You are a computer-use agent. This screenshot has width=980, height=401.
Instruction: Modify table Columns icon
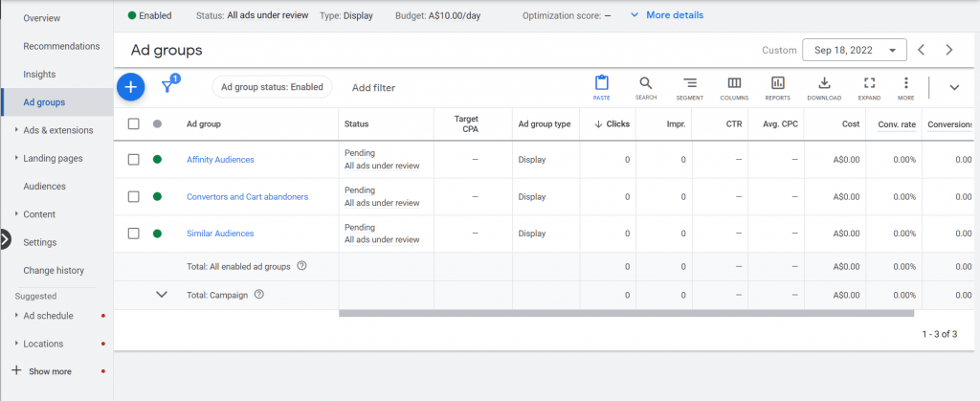[x=734, y=87]
